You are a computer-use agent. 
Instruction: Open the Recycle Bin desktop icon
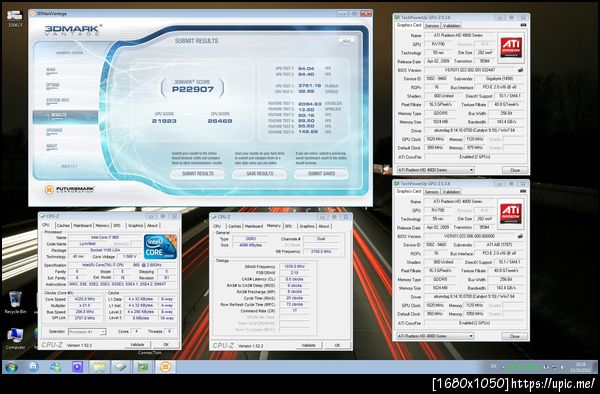point(15,303)
